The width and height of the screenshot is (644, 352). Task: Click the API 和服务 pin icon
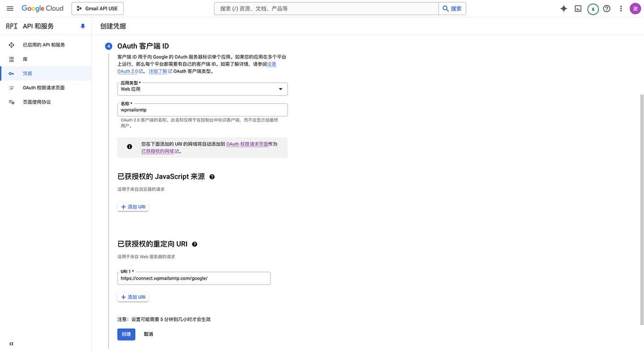point(83,26)
